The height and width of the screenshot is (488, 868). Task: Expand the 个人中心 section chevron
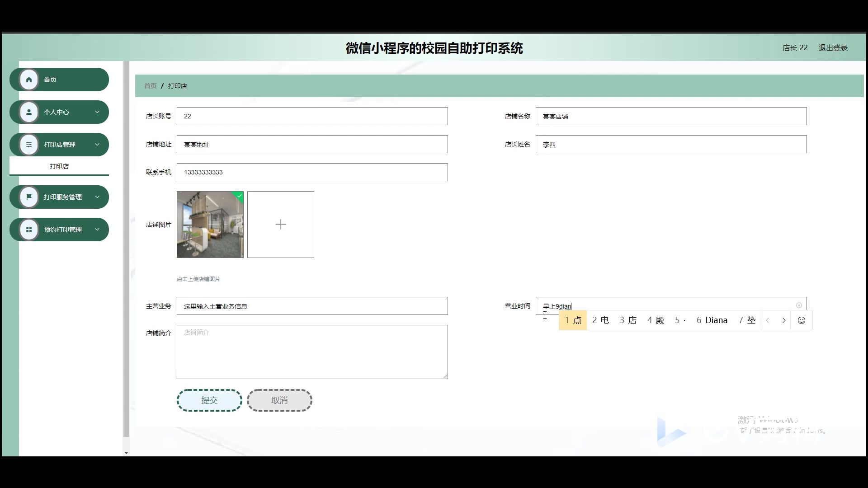[97, 112]
